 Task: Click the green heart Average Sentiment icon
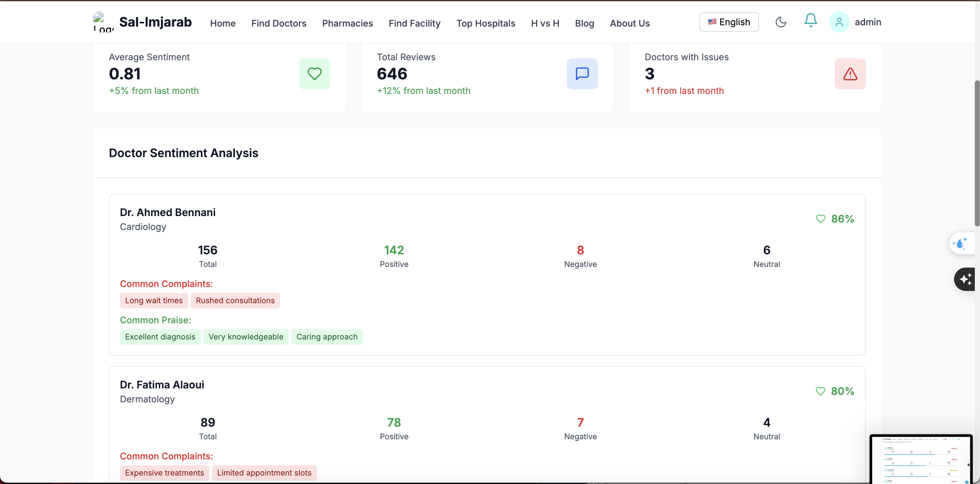[x=314, y=74]
